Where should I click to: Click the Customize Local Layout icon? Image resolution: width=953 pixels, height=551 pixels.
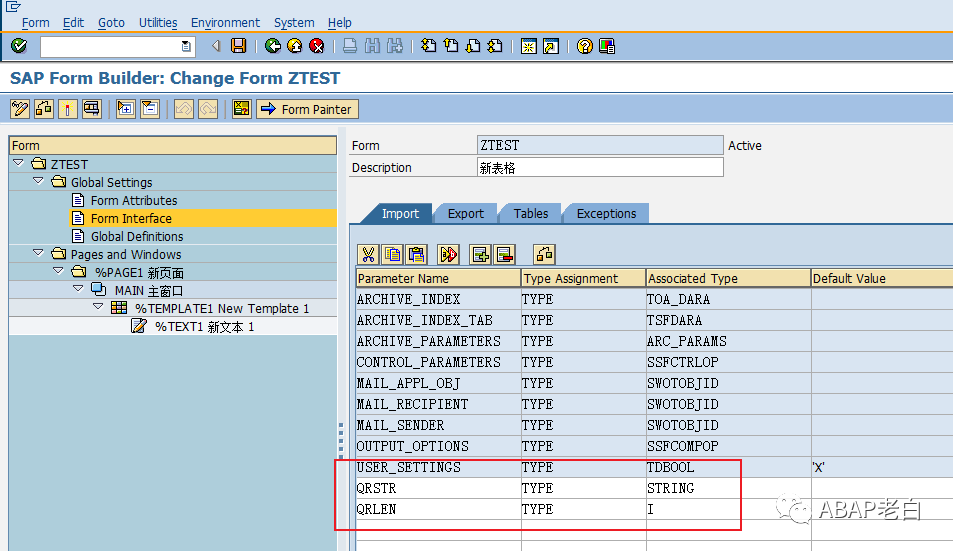(x=607, y=46)
